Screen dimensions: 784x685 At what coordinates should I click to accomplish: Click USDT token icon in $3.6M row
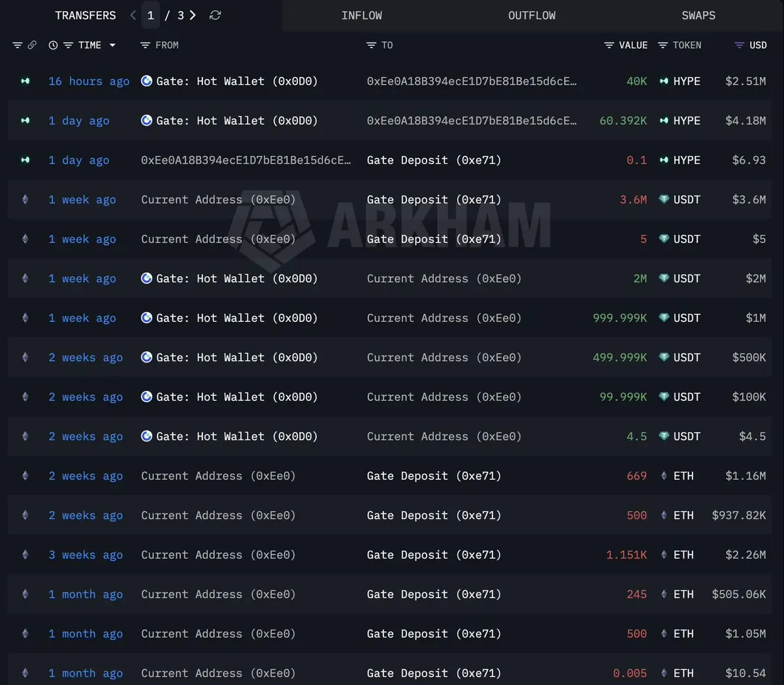(664, 200)
